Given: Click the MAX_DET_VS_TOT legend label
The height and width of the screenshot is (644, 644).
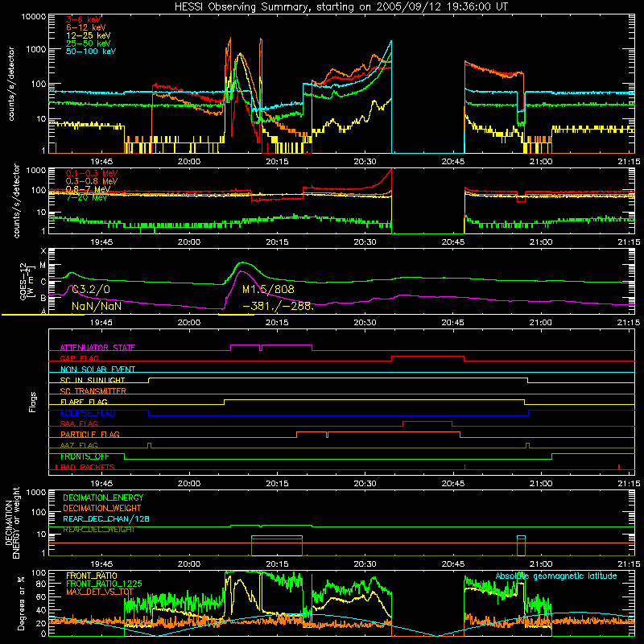Looking at the screenshot, I should click(100, 592).
